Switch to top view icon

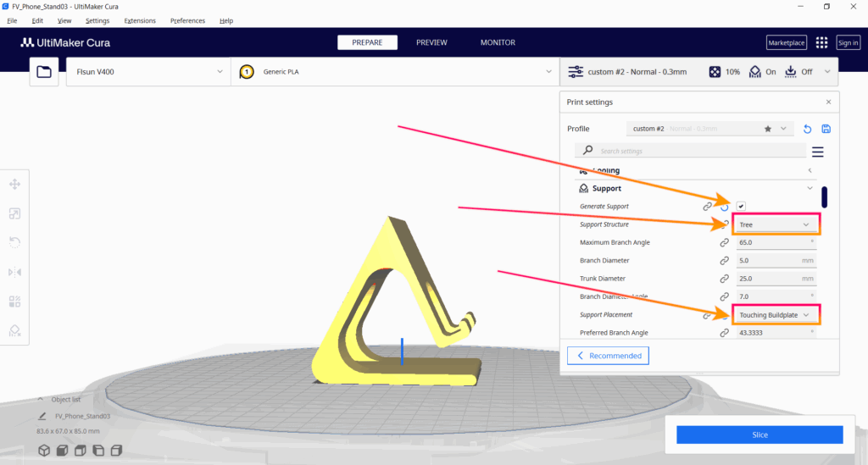coord(81,451)
